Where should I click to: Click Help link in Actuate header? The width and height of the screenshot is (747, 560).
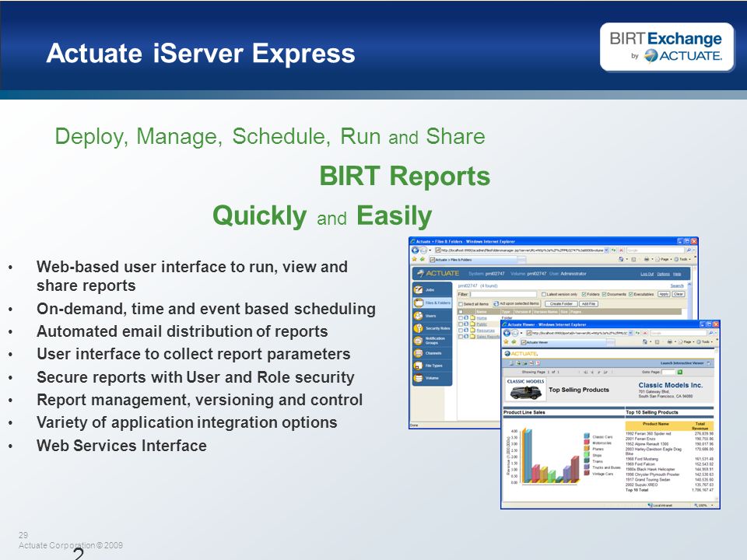coord(677,274)
